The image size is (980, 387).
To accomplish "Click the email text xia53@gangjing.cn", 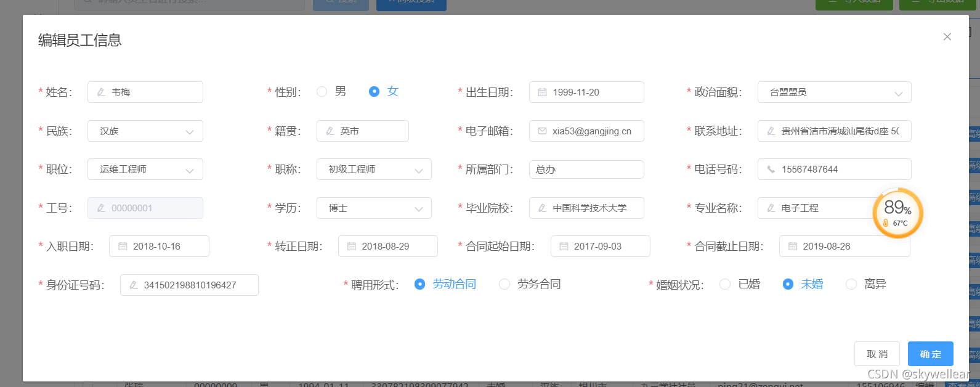I will pyautogui.click(x=592, y=131).
